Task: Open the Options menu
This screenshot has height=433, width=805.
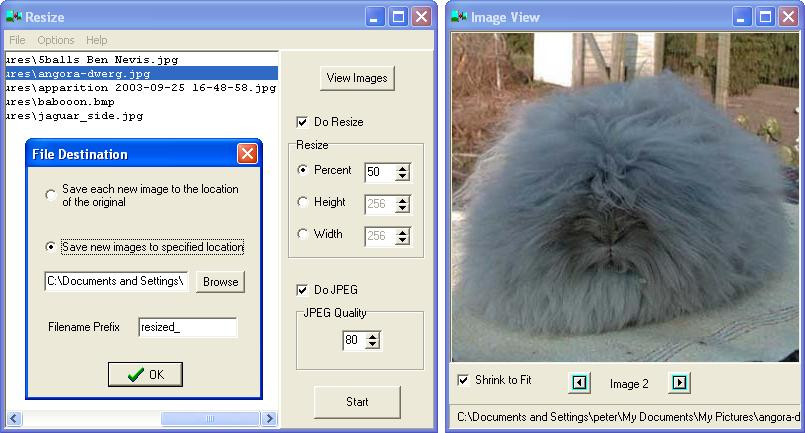Action: coord(55,40)
